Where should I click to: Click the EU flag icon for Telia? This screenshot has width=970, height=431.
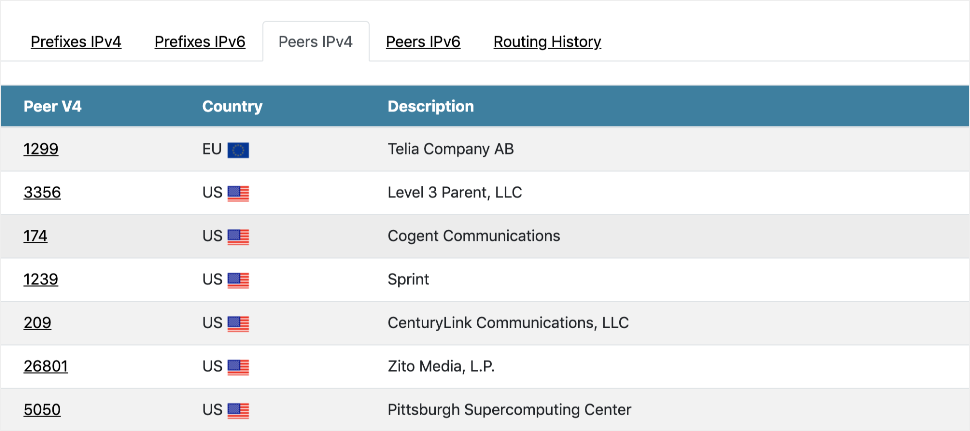[x=238, y=150]
